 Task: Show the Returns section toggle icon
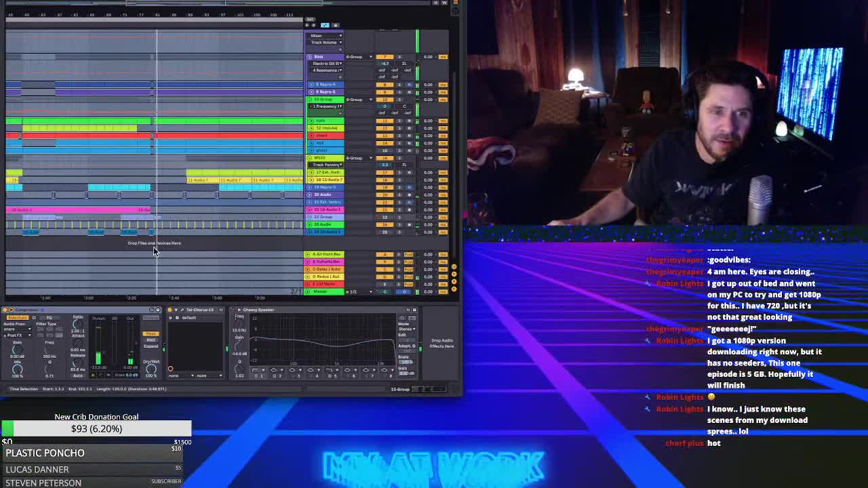454,274
